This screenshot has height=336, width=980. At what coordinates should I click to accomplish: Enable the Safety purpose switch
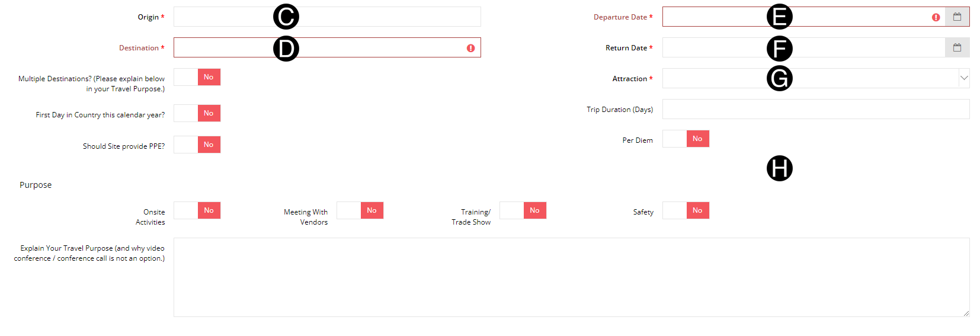686,210
